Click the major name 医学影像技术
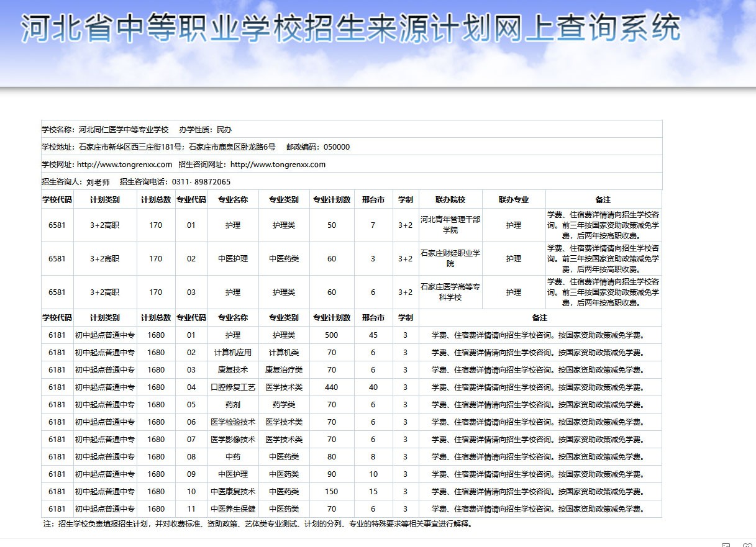The image size is (756, 547). click(x=233, y=440)
